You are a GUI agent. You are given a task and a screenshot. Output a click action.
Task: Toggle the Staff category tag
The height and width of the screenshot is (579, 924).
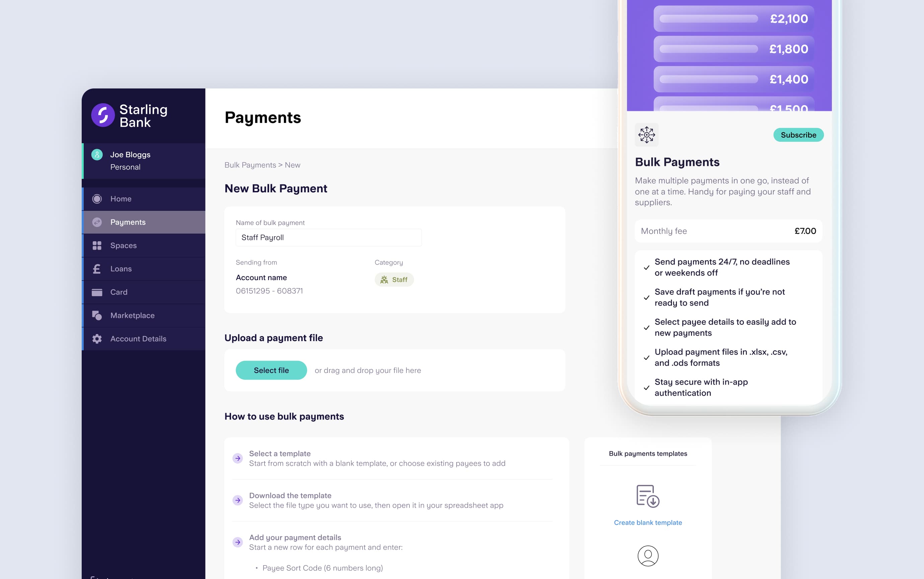[393, 279]
